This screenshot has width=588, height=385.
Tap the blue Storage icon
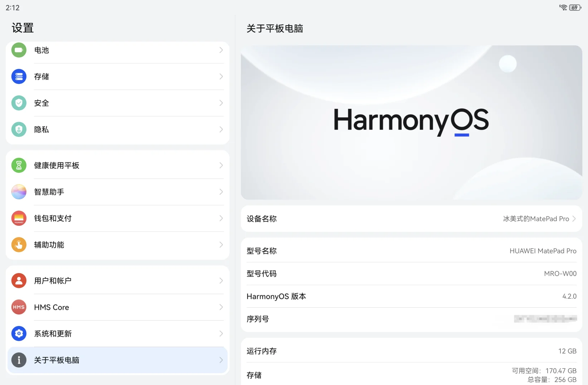[19, 77]
